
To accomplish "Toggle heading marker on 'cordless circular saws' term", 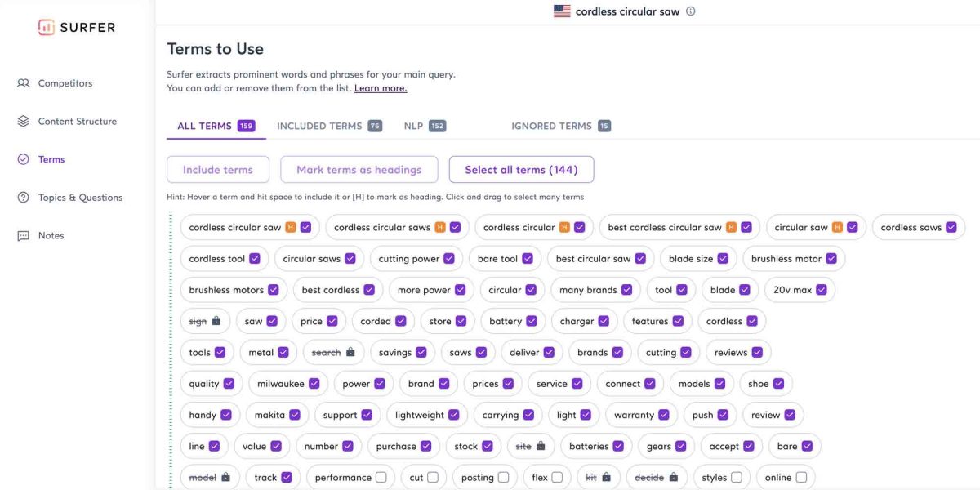I will pyautogui.click(x=440, y=227).
